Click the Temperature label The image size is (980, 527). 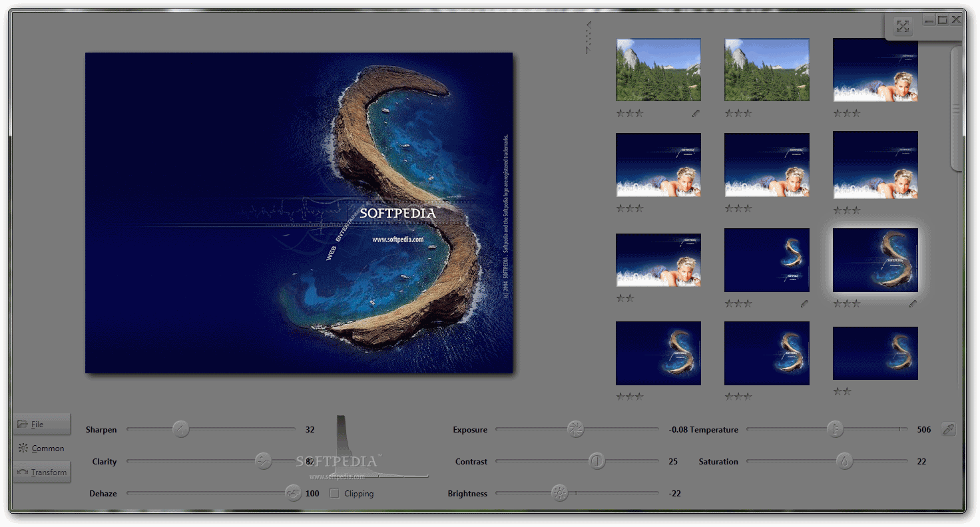[x=714, y=430]
